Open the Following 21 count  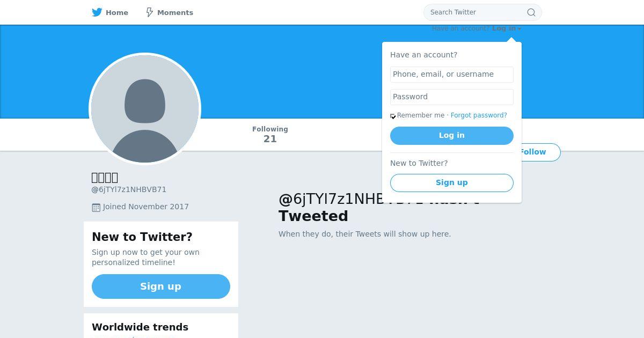[270, 135]
